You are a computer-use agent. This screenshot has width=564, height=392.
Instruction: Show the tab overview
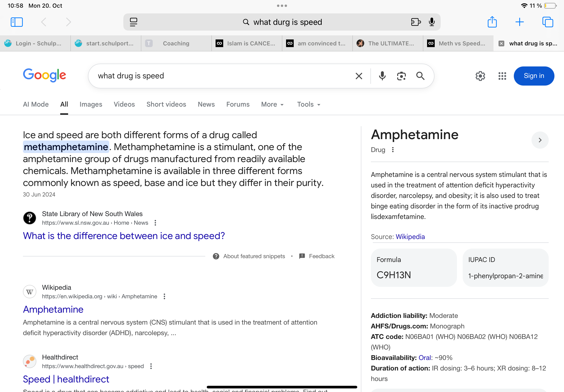pyautogui.click(x=547, y=22)
